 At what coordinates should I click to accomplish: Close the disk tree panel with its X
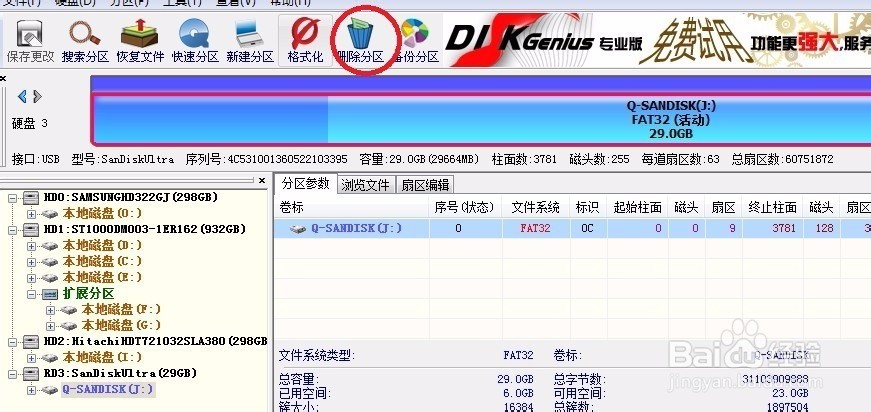click(x=262, y=180)
